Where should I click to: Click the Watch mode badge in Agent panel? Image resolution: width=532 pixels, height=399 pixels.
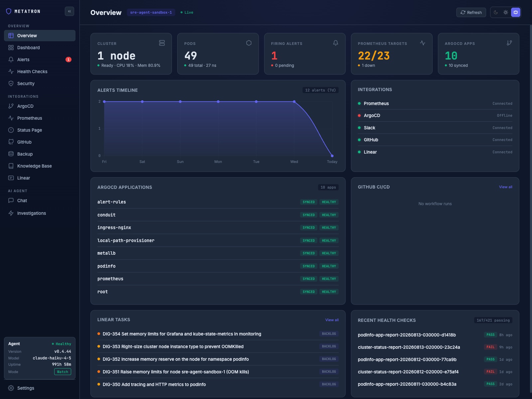pyautogui.click(x=63, y=372)
